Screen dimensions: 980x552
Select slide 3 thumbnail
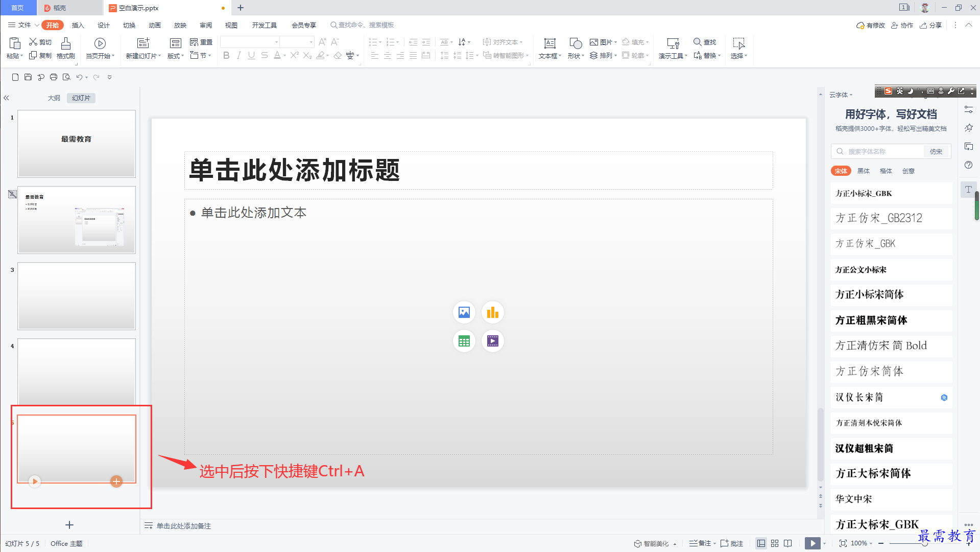click(77, 296)
